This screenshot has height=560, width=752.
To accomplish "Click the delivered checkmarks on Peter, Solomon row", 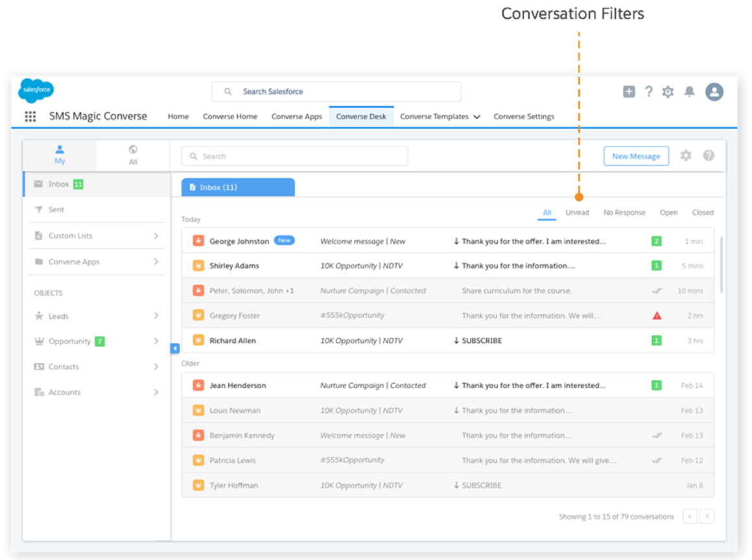I will coord(657,290).
